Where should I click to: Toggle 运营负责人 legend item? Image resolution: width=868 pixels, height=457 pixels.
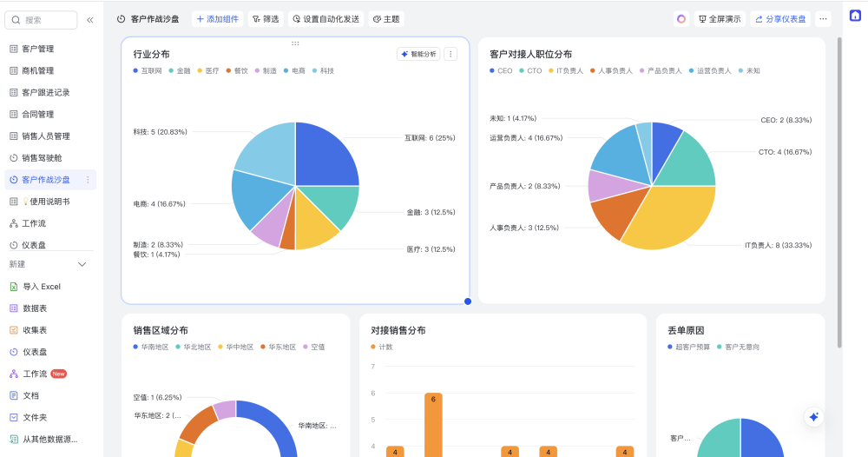click(710, 71)
